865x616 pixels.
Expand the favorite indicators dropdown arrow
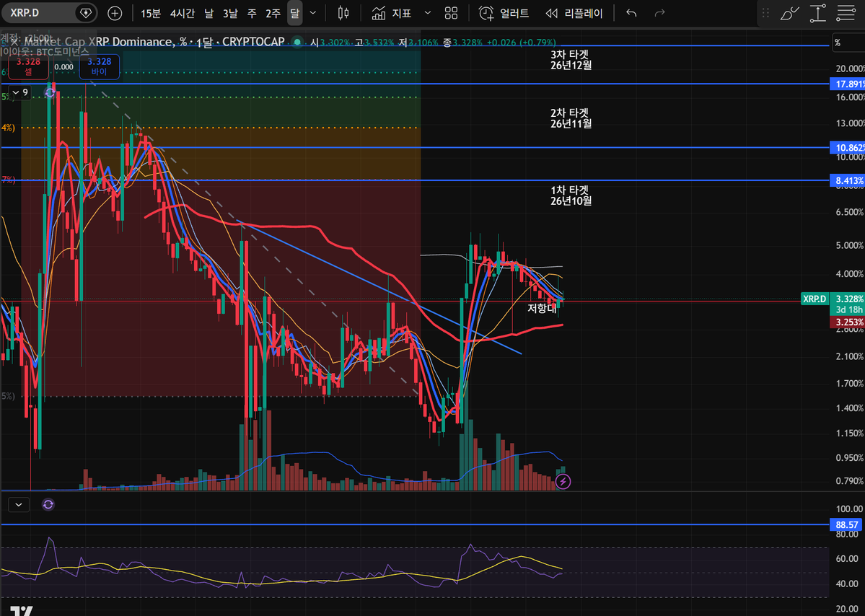point(428,13)
